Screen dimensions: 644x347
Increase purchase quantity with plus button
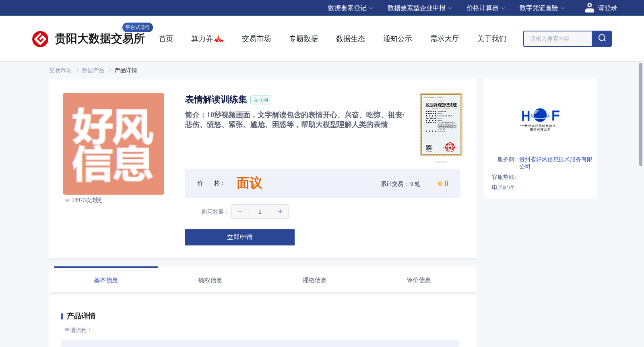click(280, 212)
